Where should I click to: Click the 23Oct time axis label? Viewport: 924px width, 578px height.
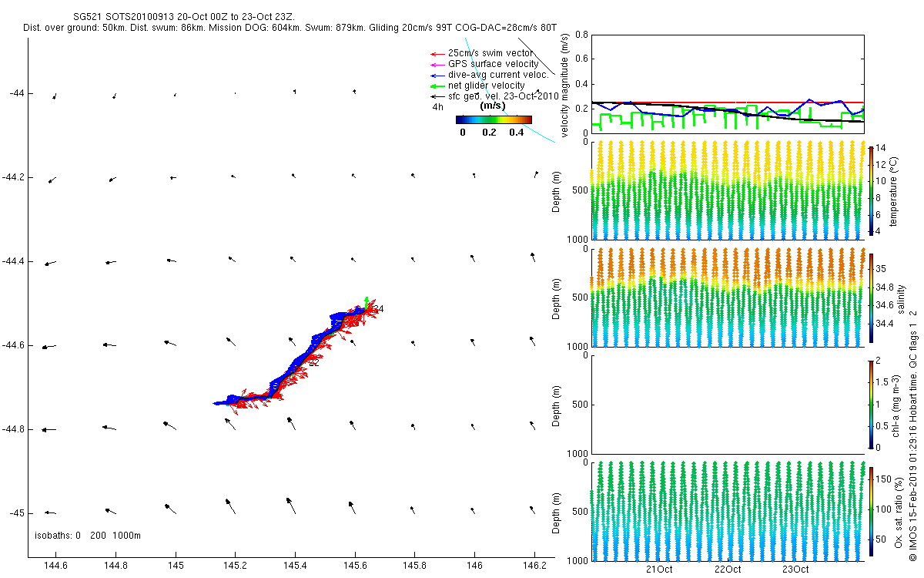coord(795,570)
